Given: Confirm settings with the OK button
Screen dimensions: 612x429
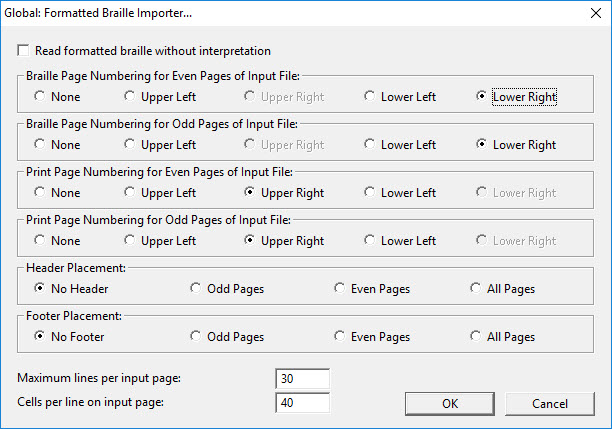Looking at the screenshot, I should click(449, 404).
